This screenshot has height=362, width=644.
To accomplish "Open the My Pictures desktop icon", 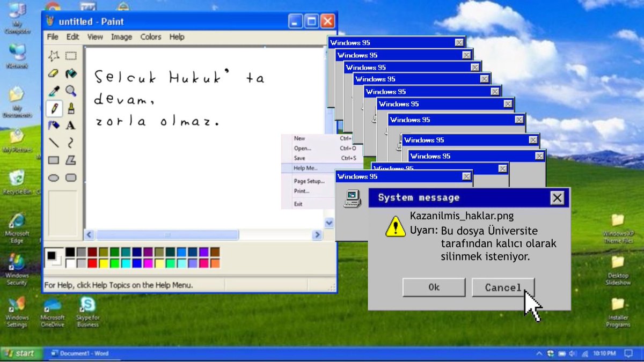I will 17,141.
